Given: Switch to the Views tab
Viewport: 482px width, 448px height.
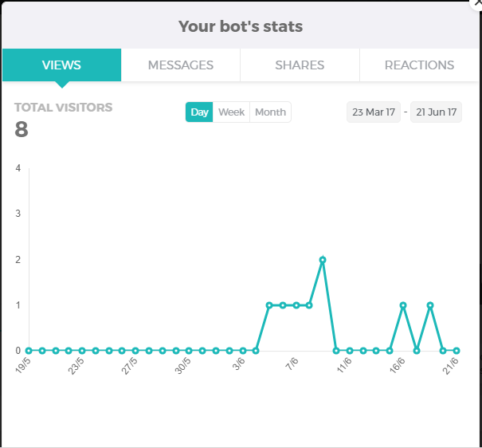Looking at the screenshot, I should [x=61, y=65].
